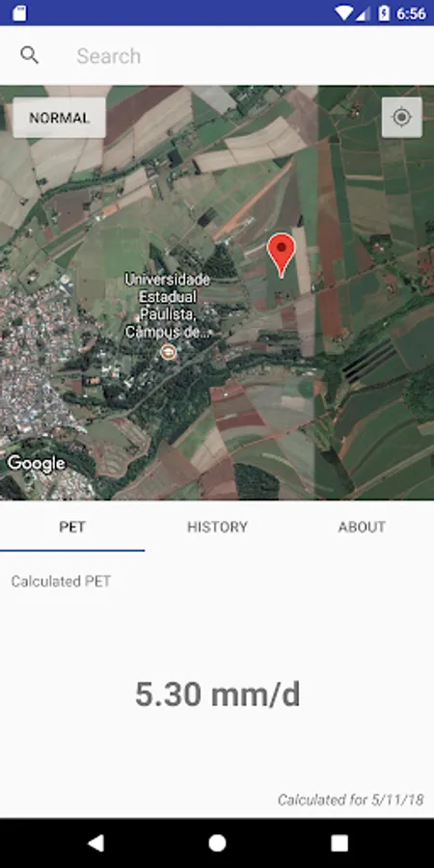This screenshot has width=434, height=868.
Task: Open recent apps square button
Action: pos(339,843)
